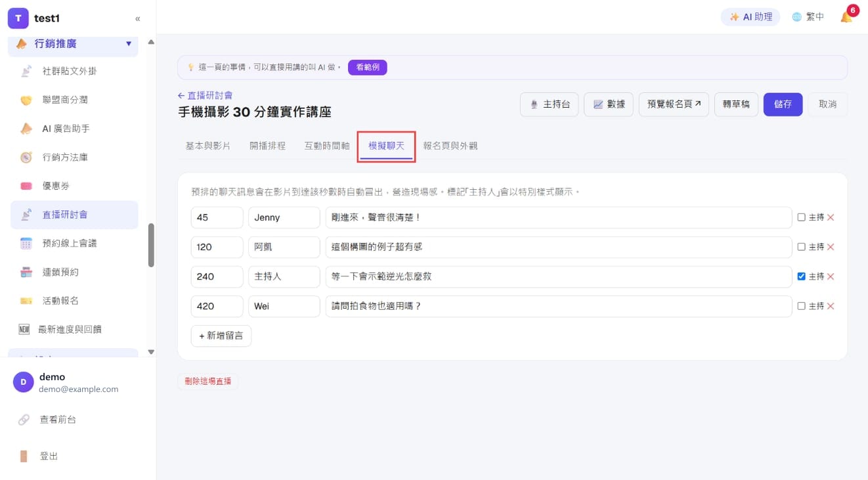Collapse the 行銷推廣 sidebar section

click(74, 43)
